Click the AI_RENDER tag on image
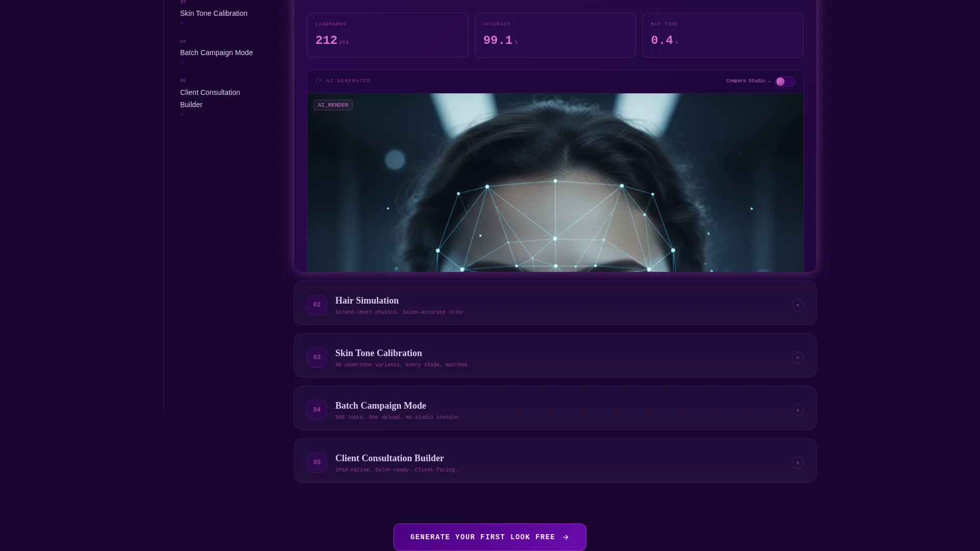980x551 pixels. point(333,105)
